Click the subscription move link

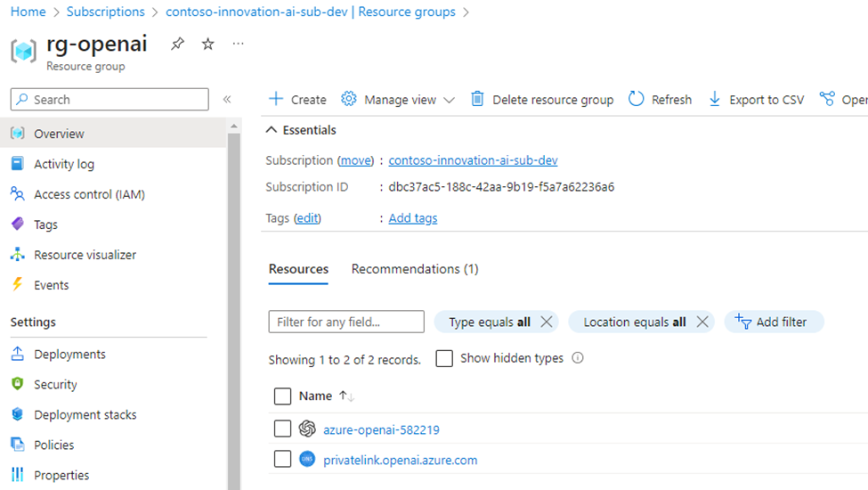pyautogui.click(x=355, y=160)
